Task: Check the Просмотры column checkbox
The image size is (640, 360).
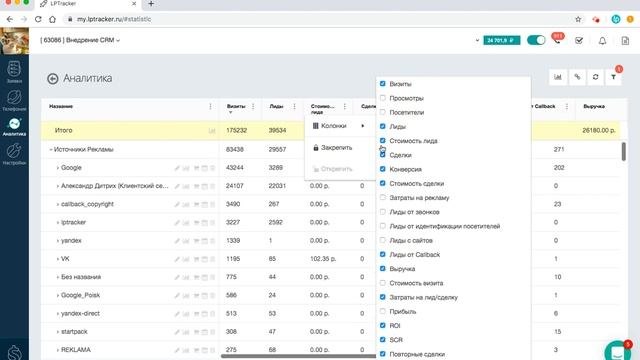Action: point(382,98)
